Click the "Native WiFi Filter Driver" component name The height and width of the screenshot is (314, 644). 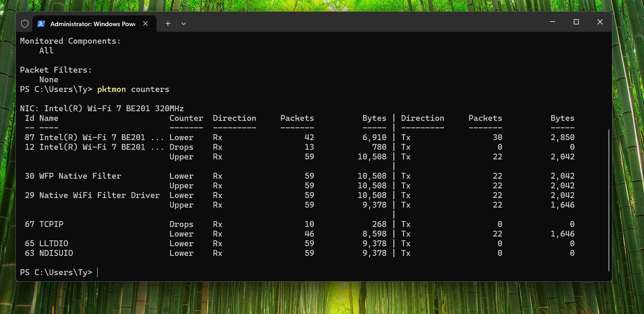[x=100, y=195]
